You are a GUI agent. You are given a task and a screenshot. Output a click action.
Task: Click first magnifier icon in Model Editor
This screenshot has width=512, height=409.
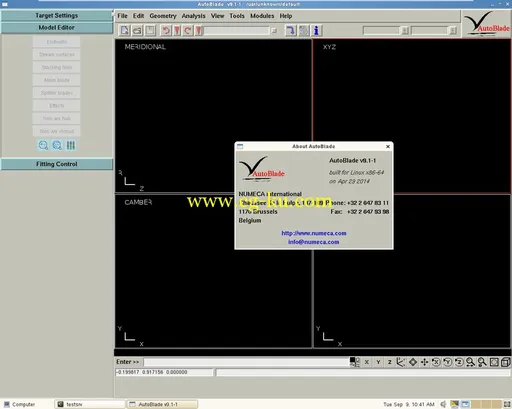43,145
